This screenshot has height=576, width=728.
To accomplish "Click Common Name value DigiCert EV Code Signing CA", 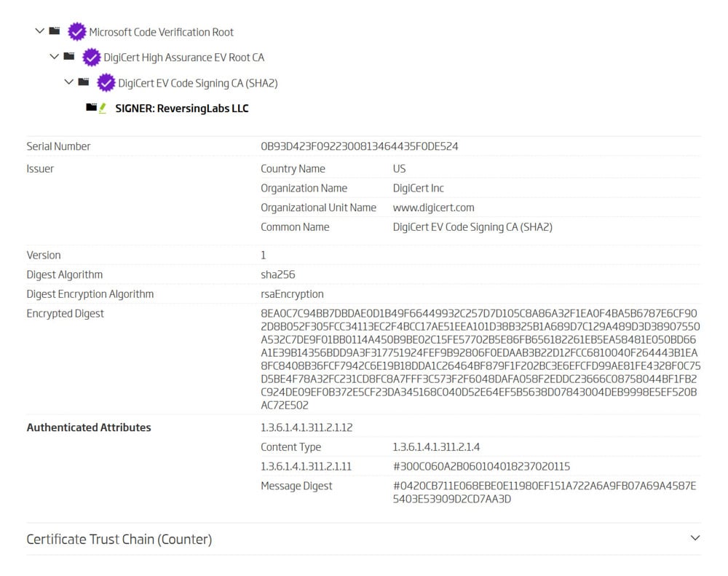I will click(472, 227).
